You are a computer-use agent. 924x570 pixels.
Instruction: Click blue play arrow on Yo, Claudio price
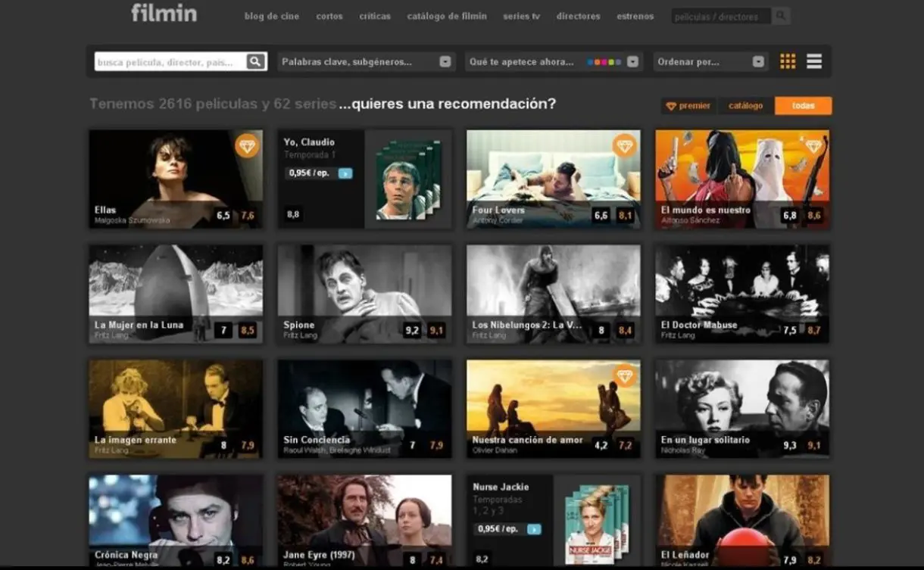point(345,173)
